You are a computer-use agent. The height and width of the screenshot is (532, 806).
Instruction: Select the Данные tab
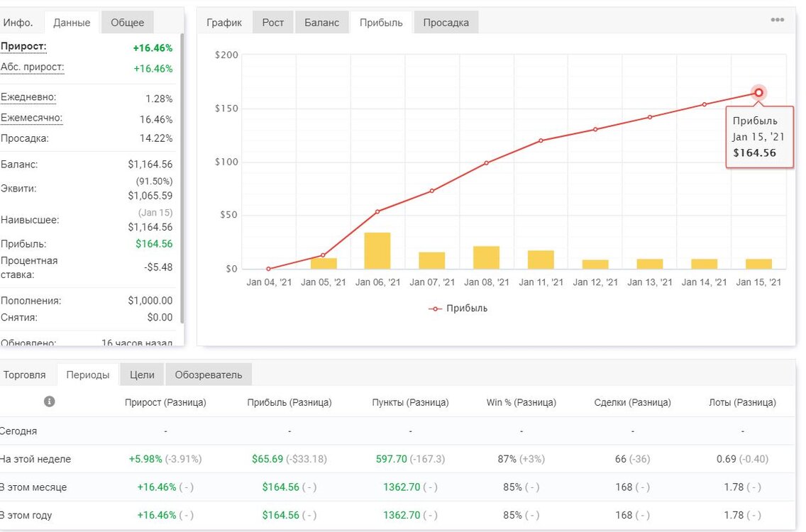coord(72,23)
